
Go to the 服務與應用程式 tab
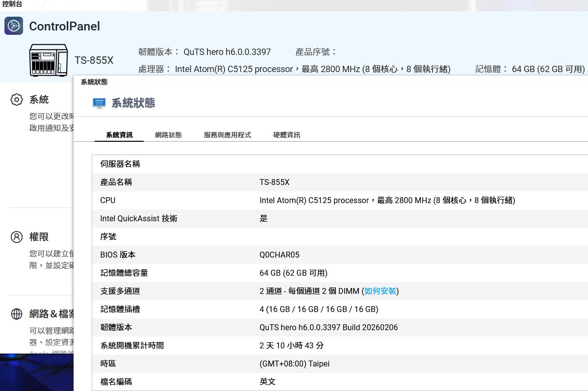[227, 135]
